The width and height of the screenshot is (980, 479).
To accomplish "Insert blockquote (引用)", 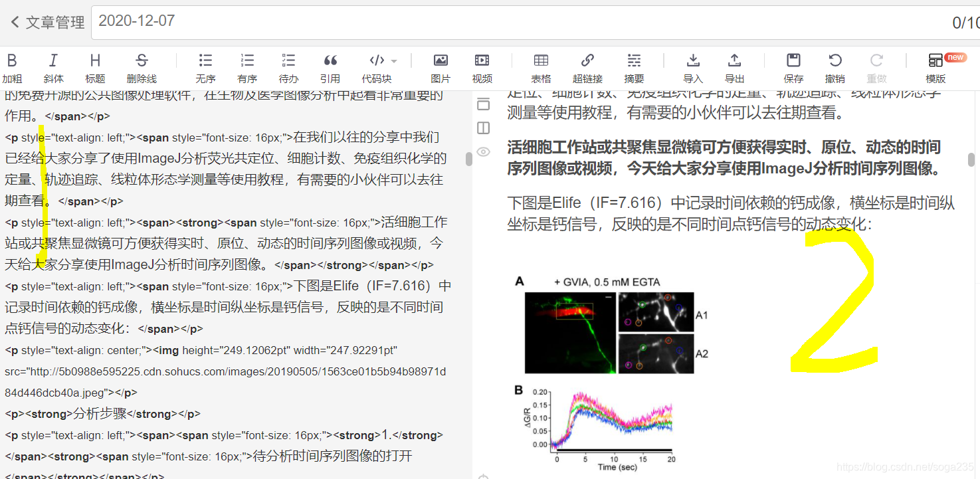I will pos(330,68).
